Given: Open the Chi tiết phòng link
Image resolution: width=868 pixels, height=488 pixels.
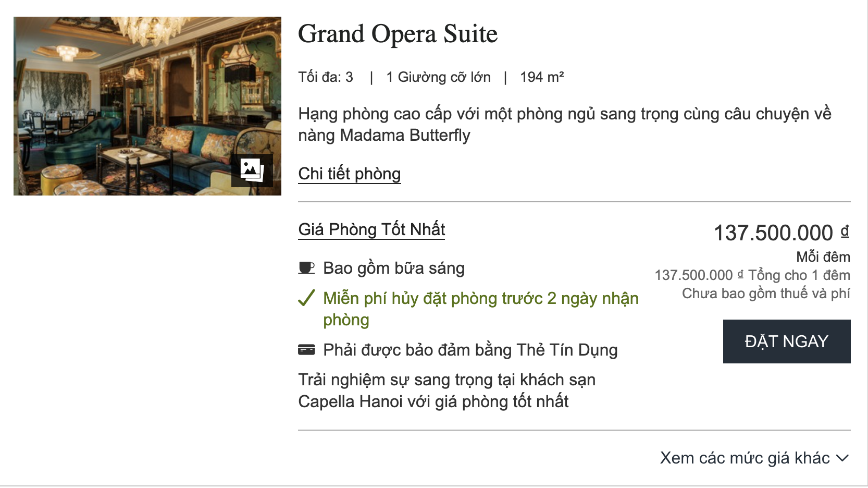Looking at the screenshot, I should (349, 174).
